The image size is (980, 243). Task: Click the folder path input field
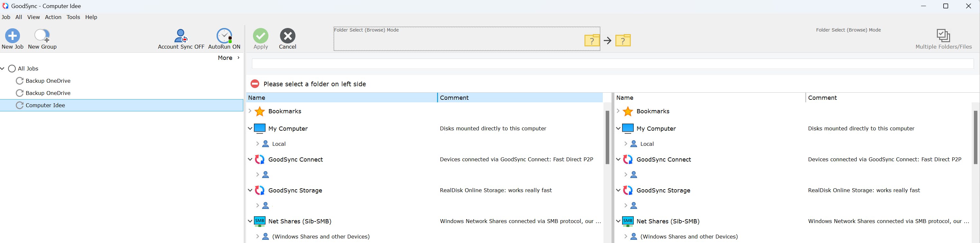coord(612,64)
